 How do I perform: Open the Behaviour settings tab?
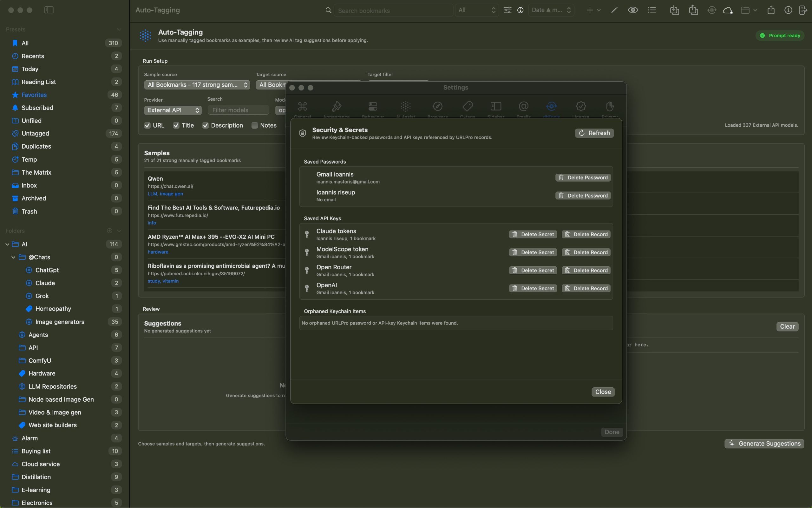[x=373, y=109]
